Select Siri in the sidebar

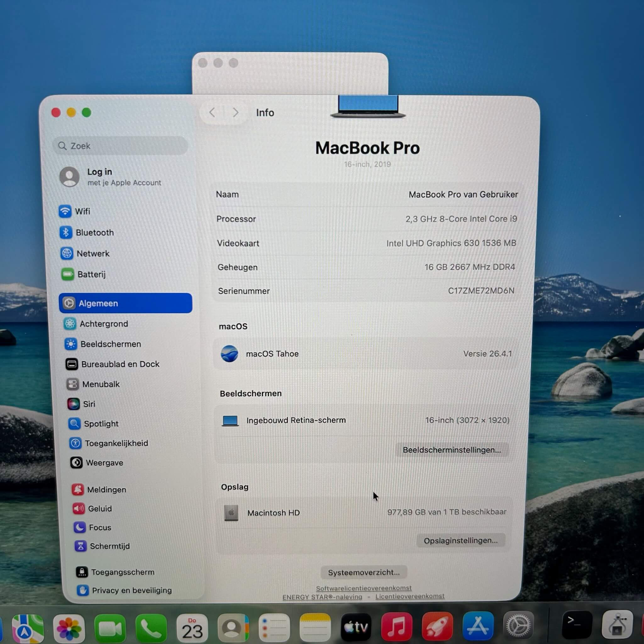pyautogui.click(x=89, y=404)
